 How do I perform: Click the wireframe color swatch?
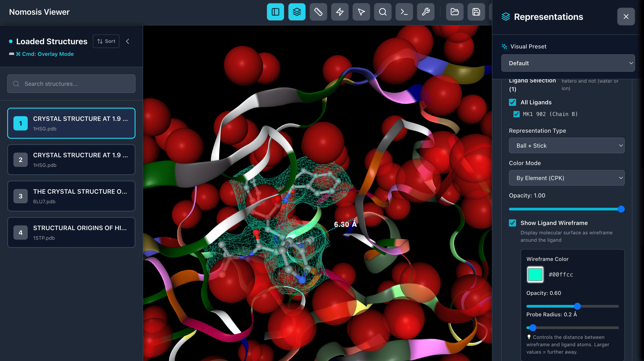tap(535, 274)
